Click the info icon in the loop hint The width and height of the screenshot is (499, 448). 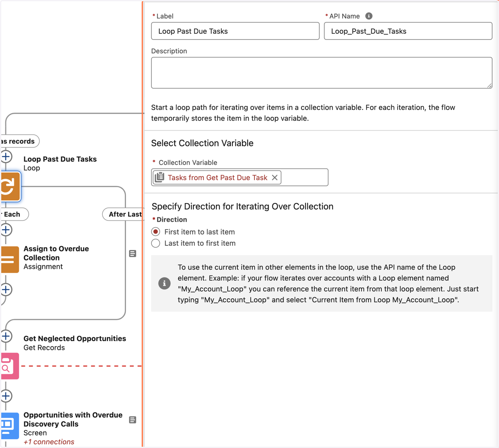pyautogui.click(x=164, y=284)
